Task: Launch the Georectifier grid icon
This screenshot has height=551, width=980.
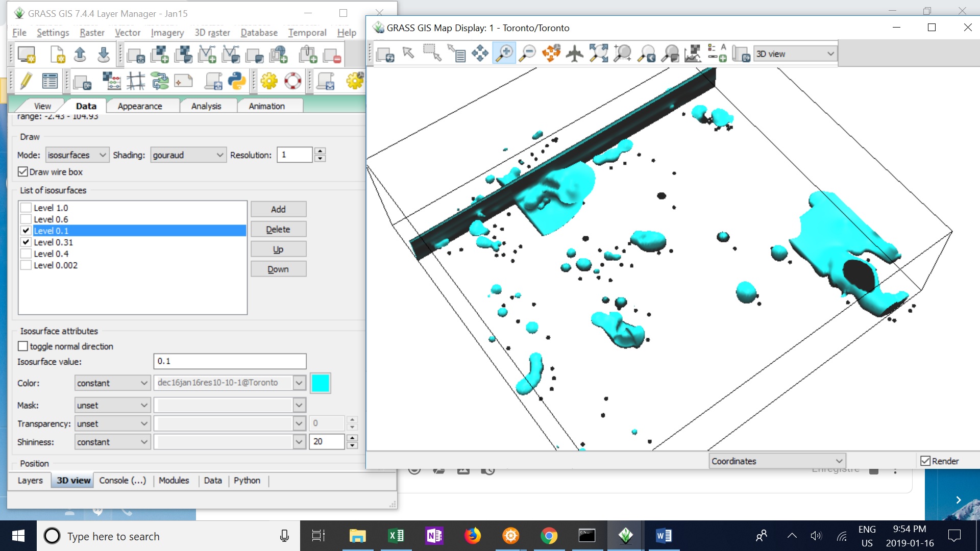Action: tap(136, 81)
